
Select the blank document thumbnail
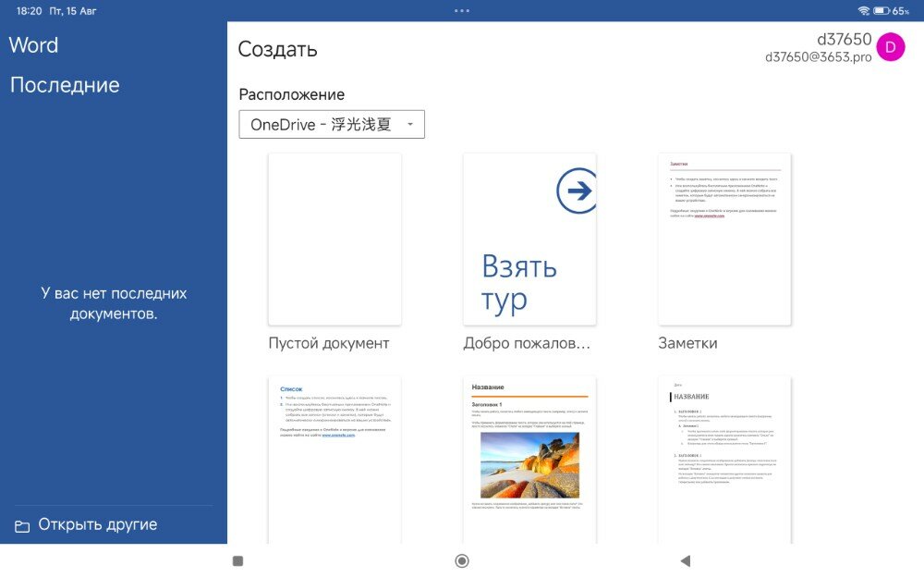click(334, 239)
